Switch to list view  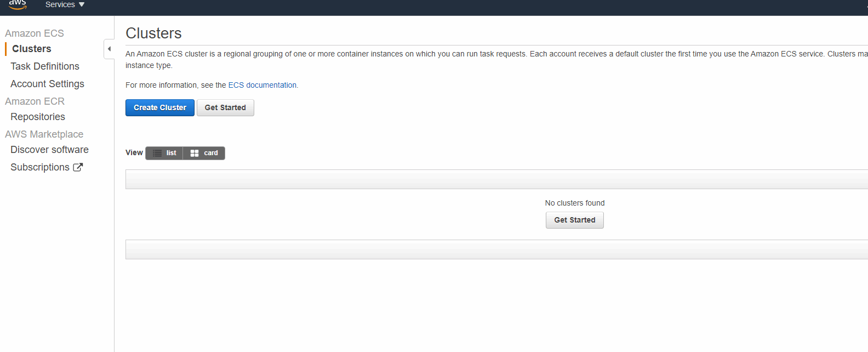(164, 153)
